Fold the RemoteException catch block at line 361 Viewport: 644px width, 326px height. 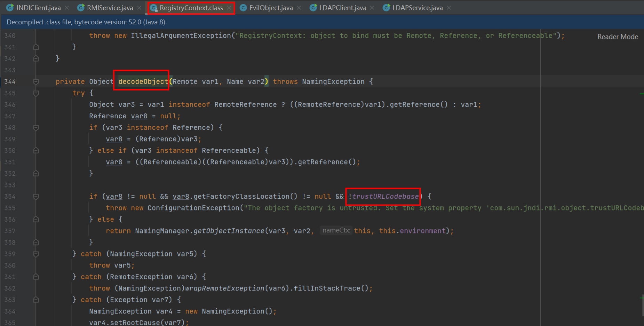(36, 277)
